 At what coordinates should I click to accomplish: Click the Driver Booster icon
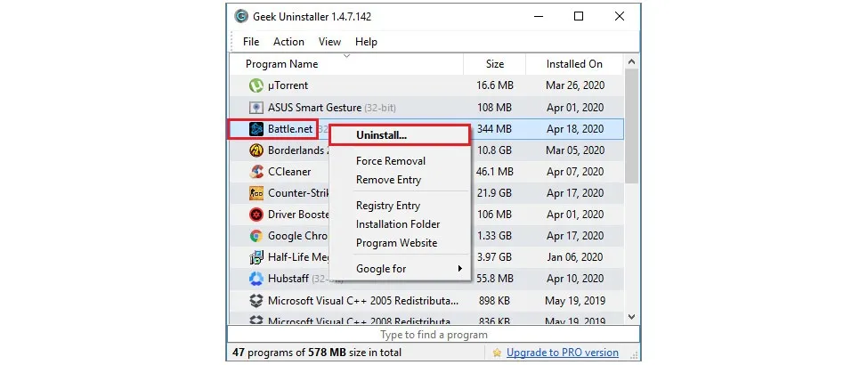(x=256, y=215)
